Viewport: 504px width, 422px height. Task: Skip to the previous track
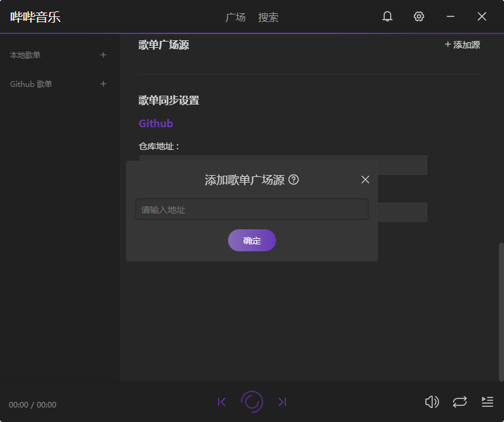(222, 401)
